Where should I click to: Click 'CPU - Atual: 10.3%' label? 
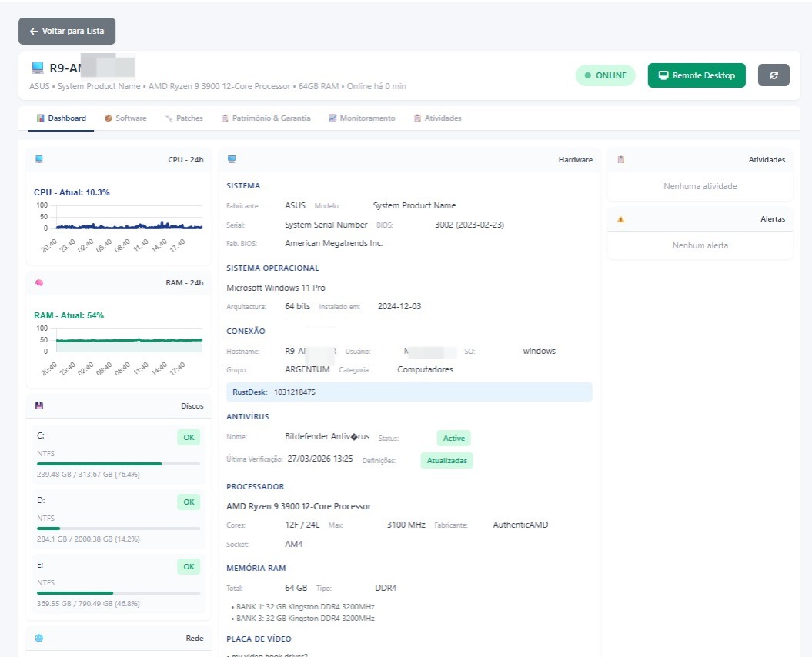pos(72,192)
